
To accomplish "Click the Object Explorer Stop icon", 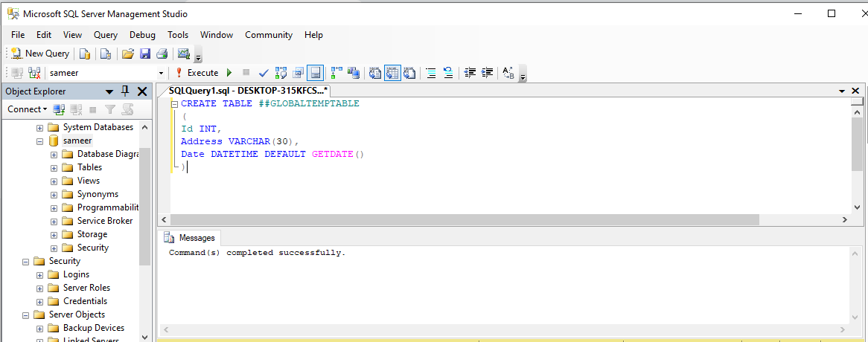I will [x=93, y=109].
